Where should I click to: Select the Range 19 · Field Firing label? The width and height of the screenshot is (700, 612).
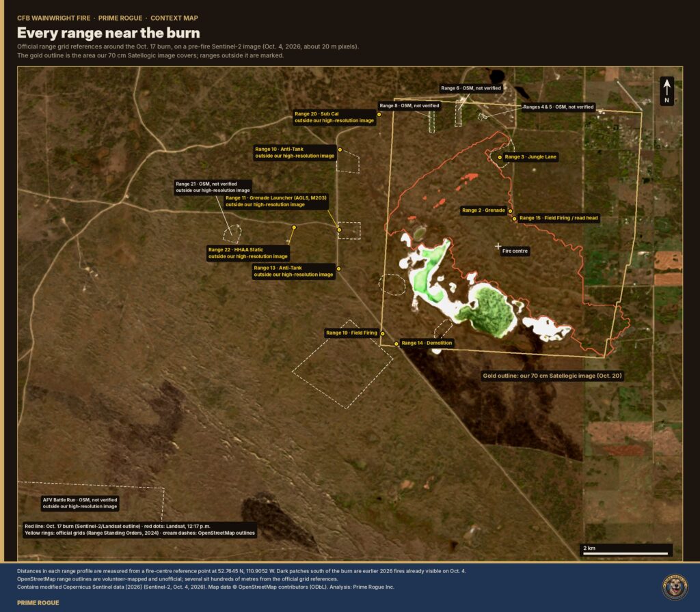tap(351, 333)
